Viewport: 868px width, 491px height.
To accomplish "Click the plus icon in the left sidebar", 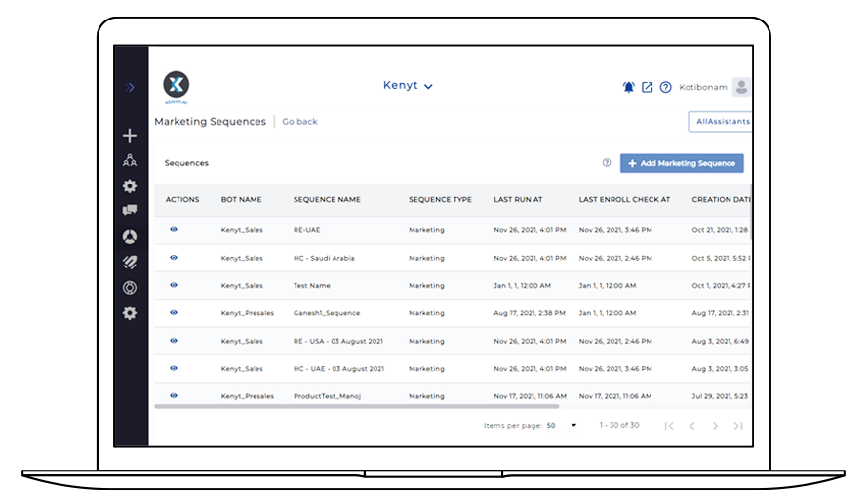I will 130,136.
